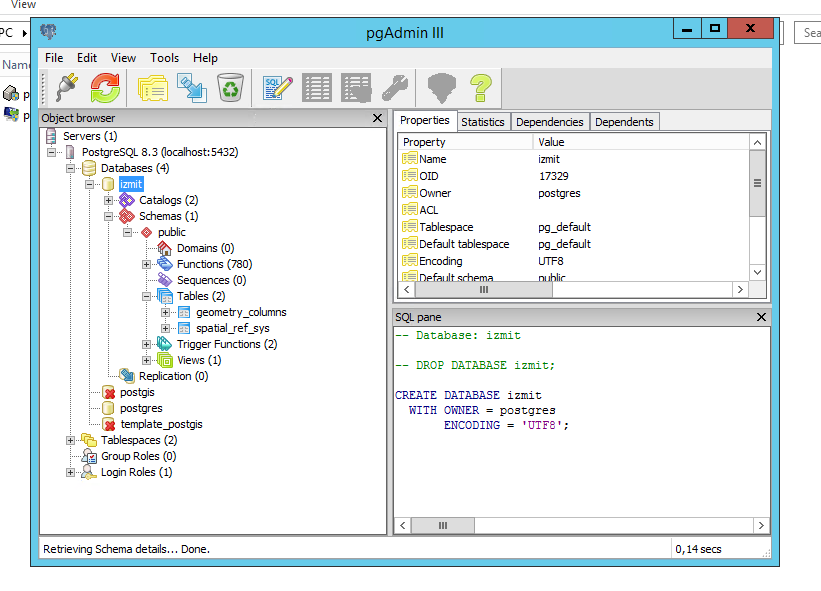Click the recycle bin drop icon

point(230,88)
